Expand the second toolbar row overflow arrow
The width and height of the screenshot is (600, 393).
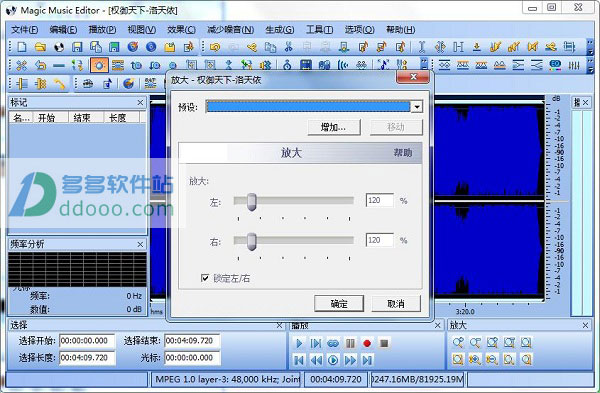(590, 66)
